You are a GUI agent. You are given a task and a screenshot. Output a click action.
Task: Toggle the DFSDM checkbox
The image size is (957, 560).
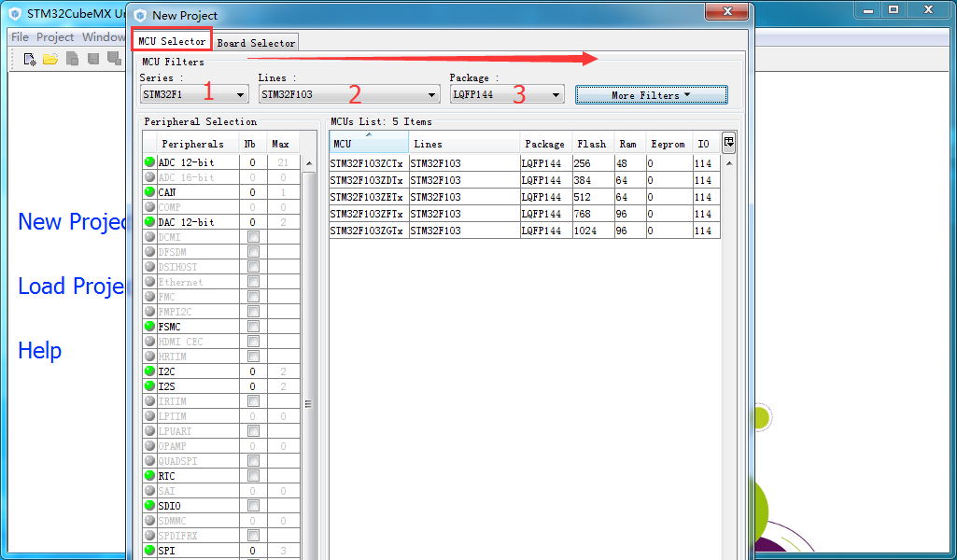(x=253, y=252)
